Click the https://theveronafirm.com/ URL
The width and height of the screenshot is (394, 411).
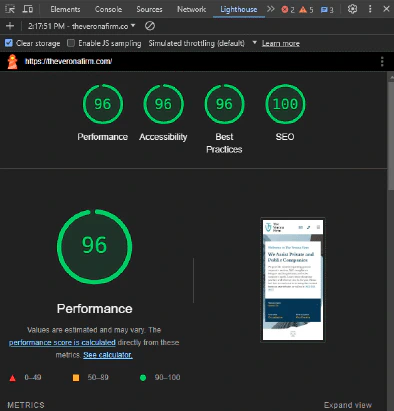coord(68,61)
